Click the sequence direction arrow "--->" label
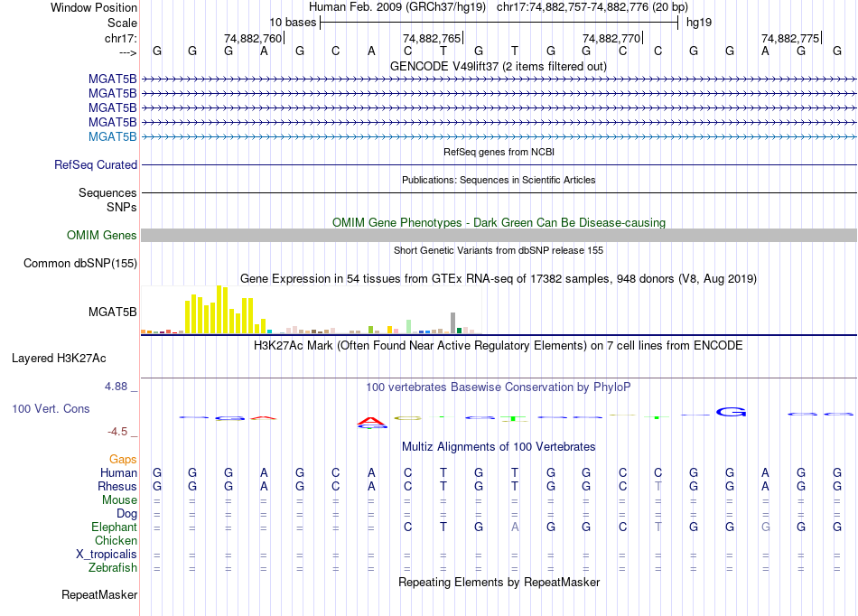 coord(128,52)
